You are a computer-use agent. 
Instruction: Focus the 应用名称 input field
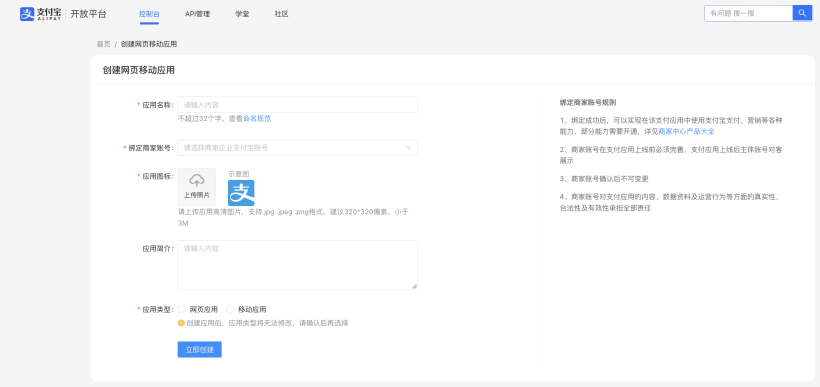tap(298, 105)
